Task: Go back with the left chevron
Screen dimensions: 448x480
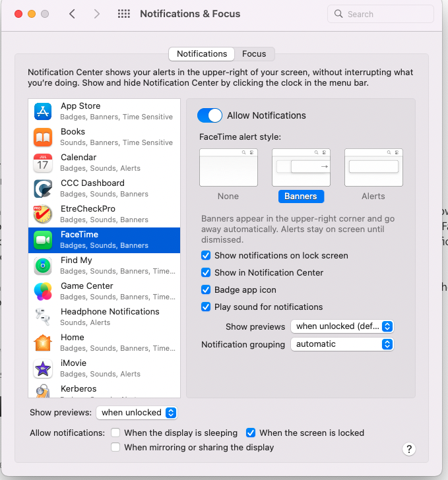Action: point(72,14)
